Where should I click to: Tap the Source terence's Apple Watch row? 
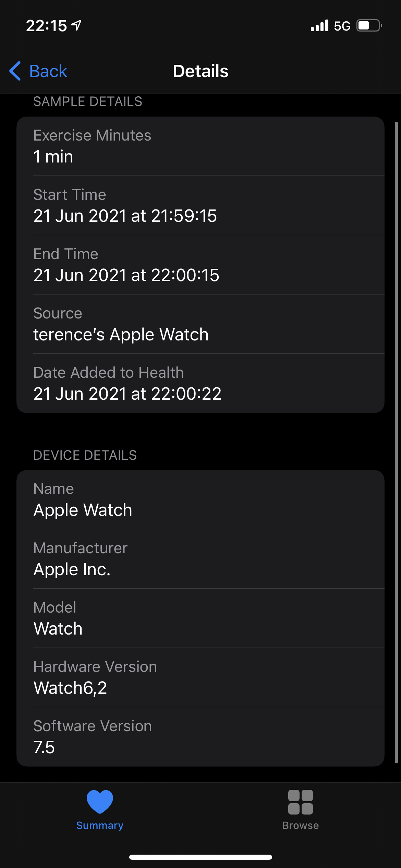tap(200, 324)
